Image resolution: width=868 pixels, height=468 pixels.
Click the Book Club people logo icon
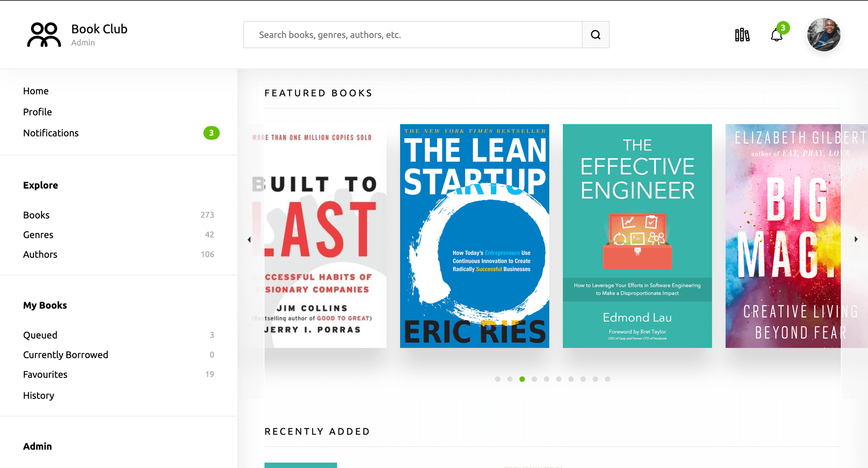[44, 35]
